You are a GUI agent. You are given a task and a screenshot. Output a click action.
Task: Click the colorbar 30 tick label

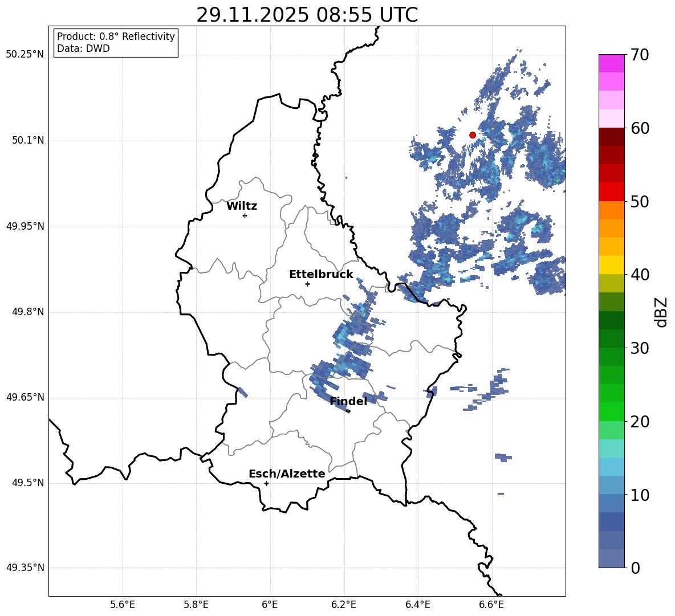pos(640,348)
